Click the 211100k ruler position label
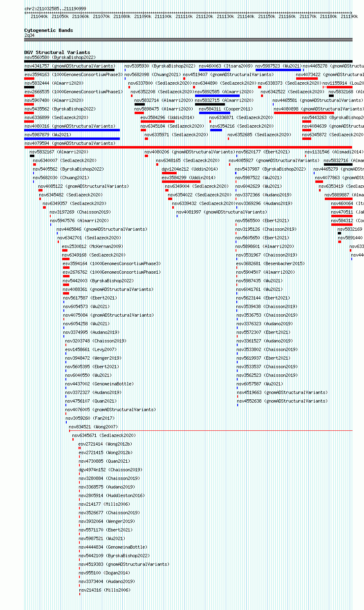Viewport: 364px width, 610px height. [163, 16]
